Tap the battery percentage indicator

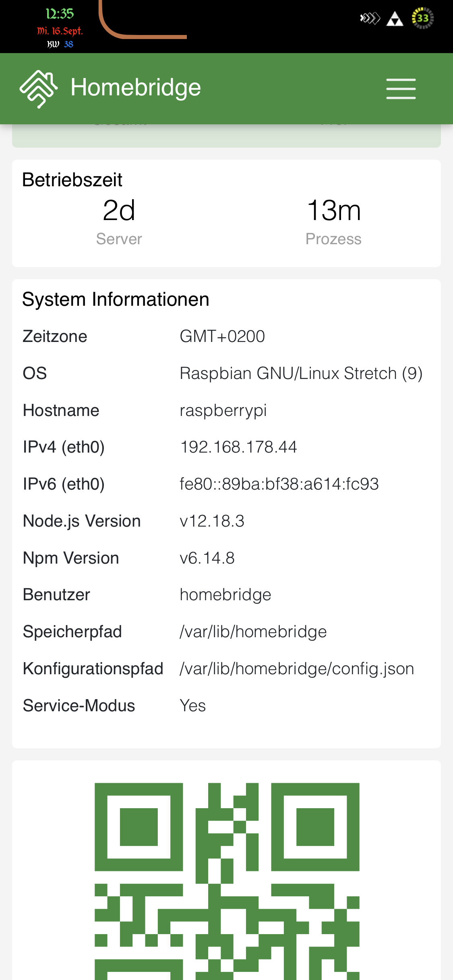click(x=422, y=18)
